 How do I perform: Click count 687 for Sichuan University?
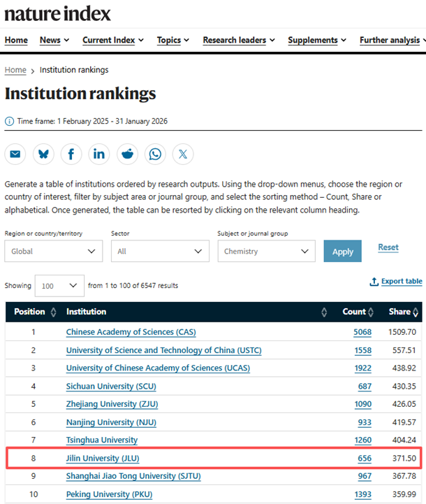(x=365, y=386)
